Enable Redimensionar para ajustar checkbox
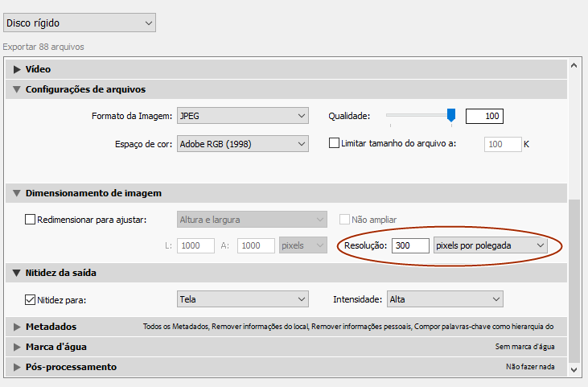Viewport: 588px width, 387px height. point(31,220)
